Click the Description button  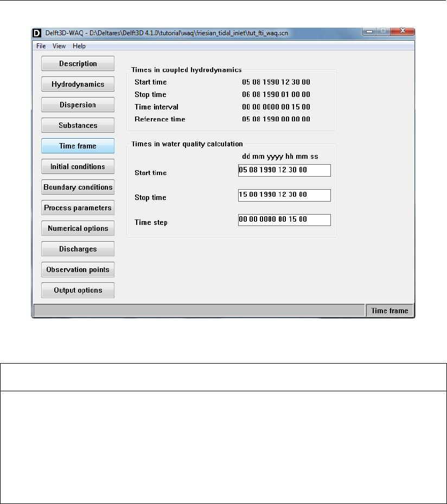coord(78,63)
